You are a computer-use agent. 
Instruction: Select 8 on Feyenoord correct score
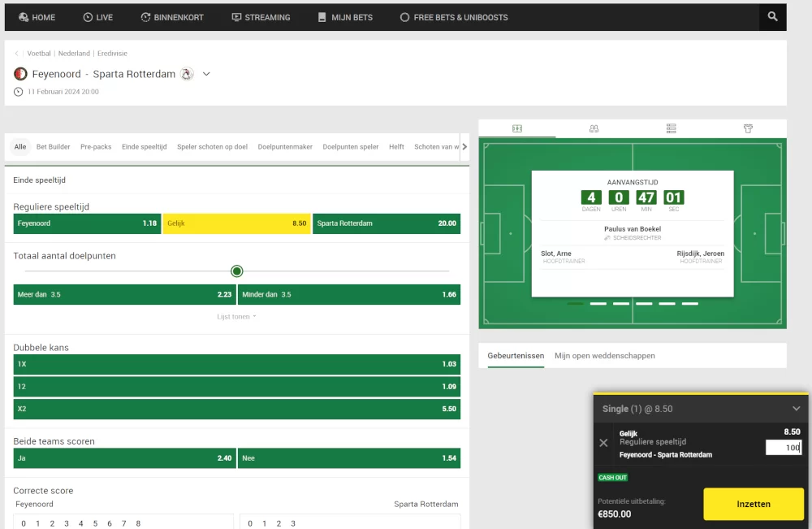tap(138, 523)
